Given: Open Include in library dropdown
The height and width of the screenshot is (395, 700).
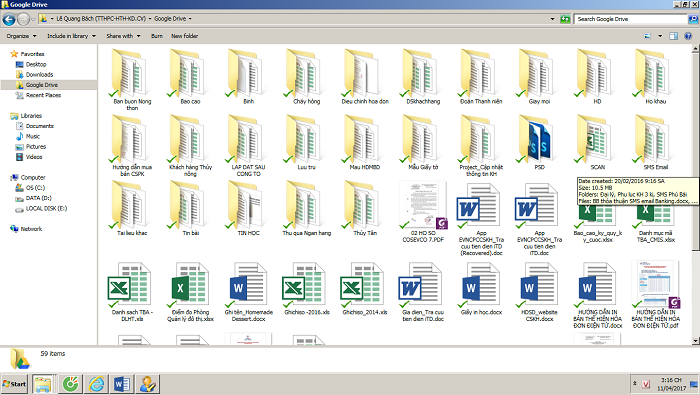Looking at the screenshot, I should coord(71,36).
